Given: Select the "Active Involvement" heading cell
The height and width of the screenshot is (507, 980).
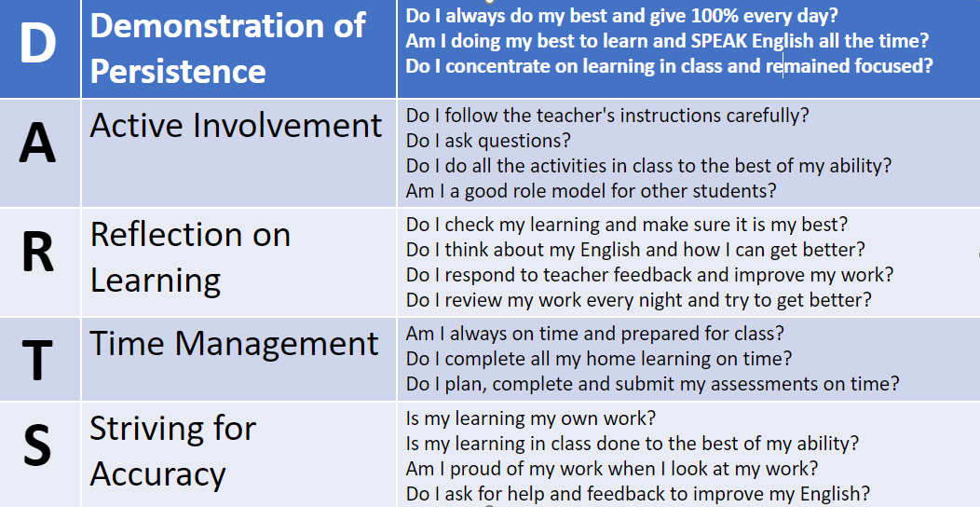Looking at the screenshot, I should (236, 126).
